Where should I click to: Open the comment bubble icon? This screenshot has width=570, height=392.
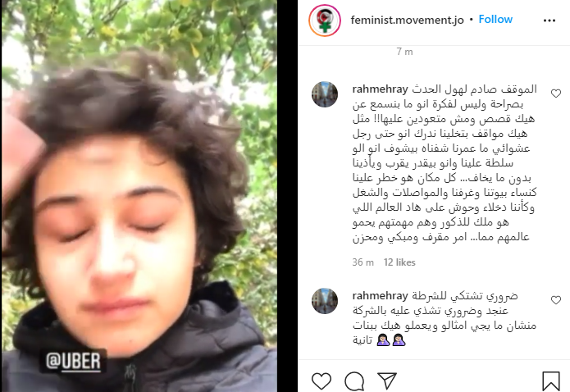(354, 381)
